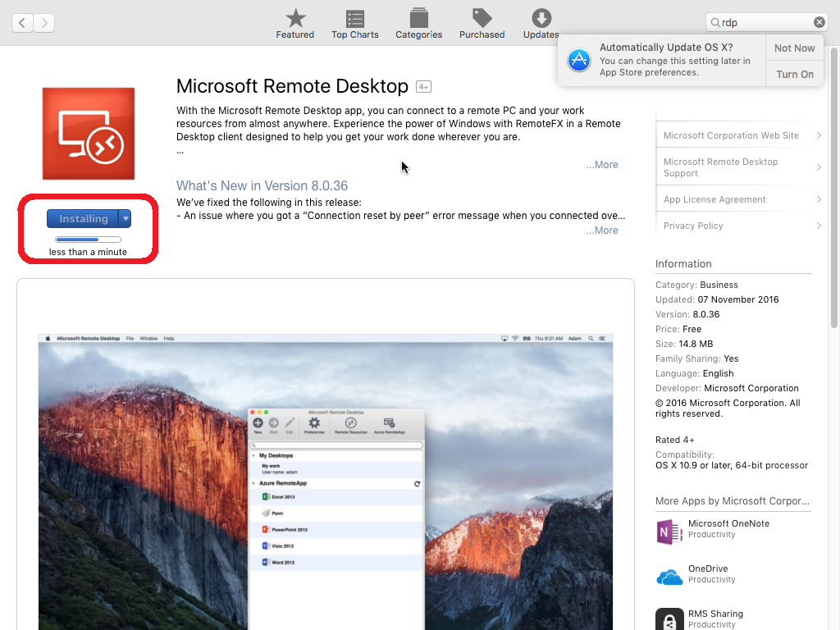840x630 pixels.
Task: Turn On automatic OS X updates
Action: tap(794, 74)
